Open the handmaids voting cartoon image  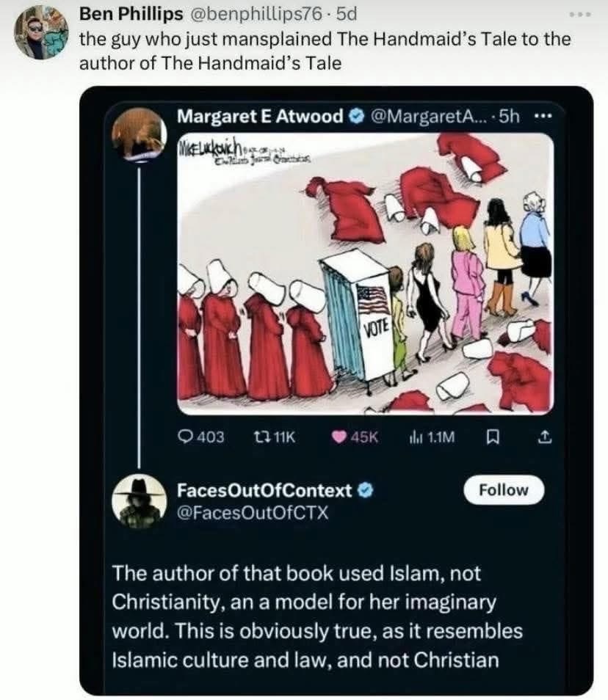coord(365,273)
